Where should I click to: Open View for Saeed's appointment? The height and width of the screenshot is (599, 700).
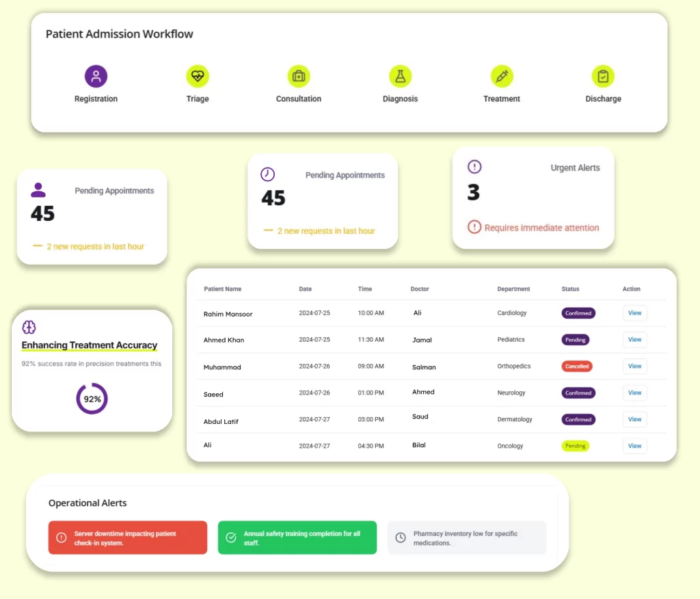[x=634, y=392]
